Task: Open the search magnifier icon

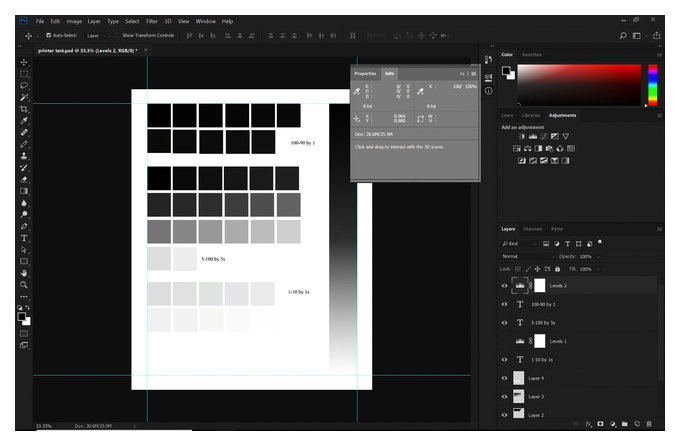Action: click(x=623, y=36)
